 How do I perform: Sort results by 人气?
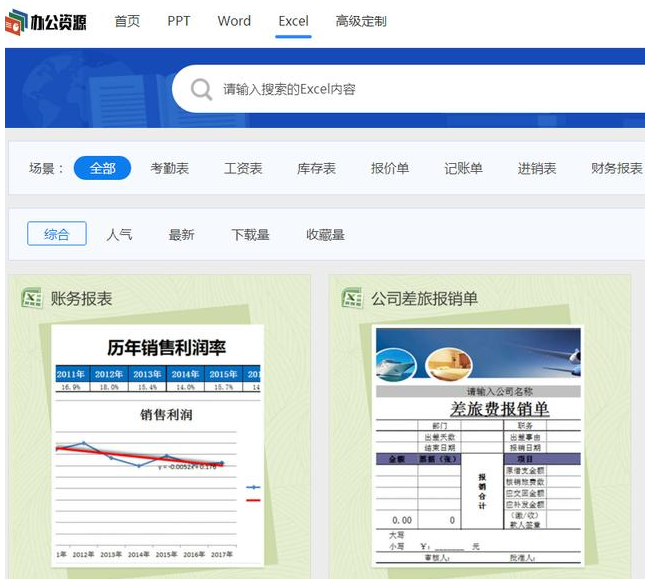tap(119, 234)
